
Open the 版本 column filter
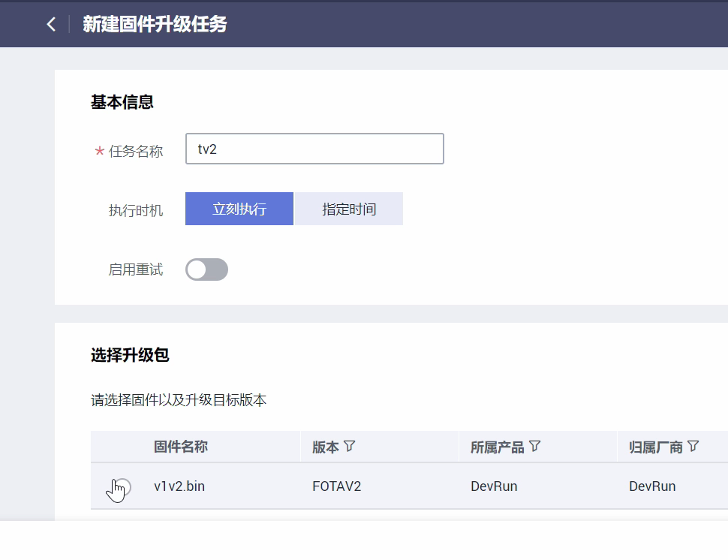tap(349, 447)
